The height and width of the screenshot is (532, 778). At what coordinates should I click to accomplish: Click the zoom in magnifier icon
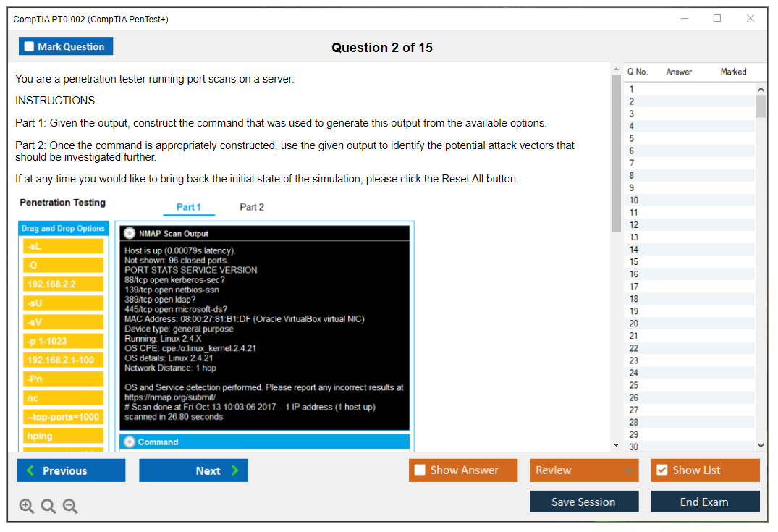point(27,507)
